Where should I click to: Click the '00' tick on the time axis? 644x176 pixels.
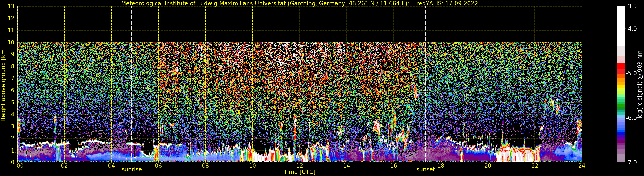(20, 166)
